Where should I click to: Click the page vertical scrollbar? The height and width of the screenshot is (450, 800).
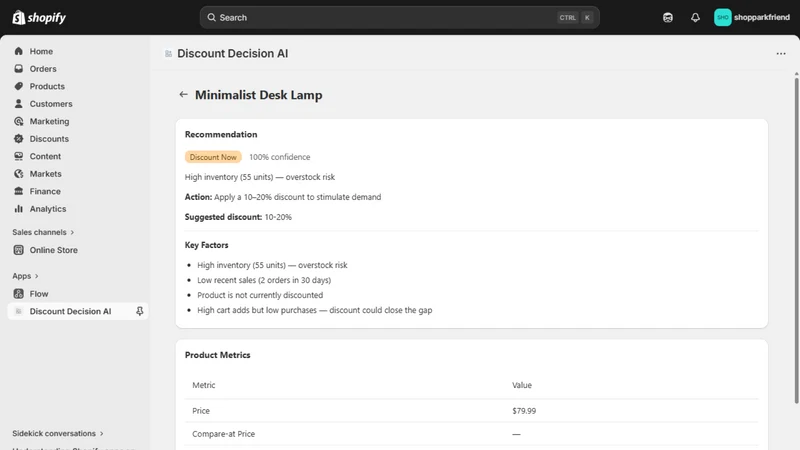pos(796,240)
